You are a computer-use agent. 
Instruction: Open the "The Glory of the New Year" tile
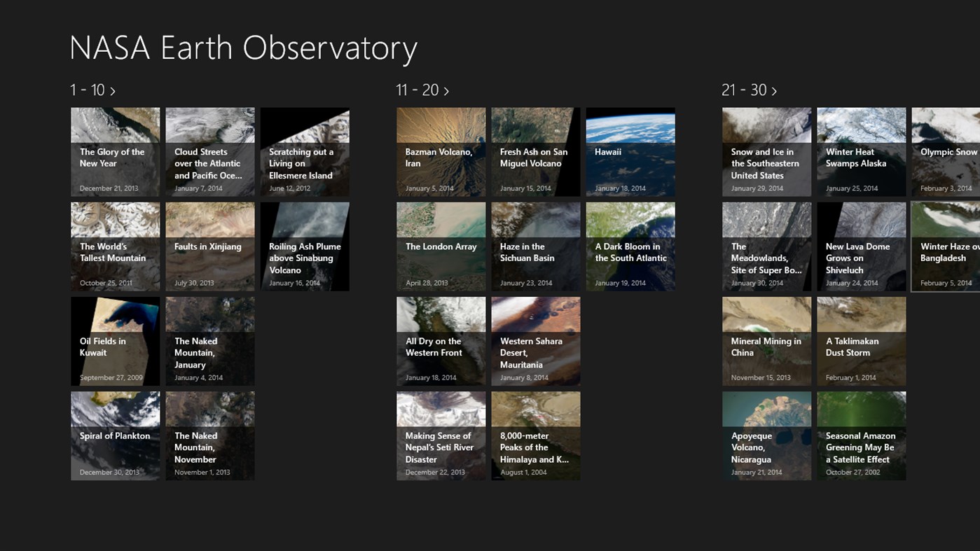(x=115, y=151)
